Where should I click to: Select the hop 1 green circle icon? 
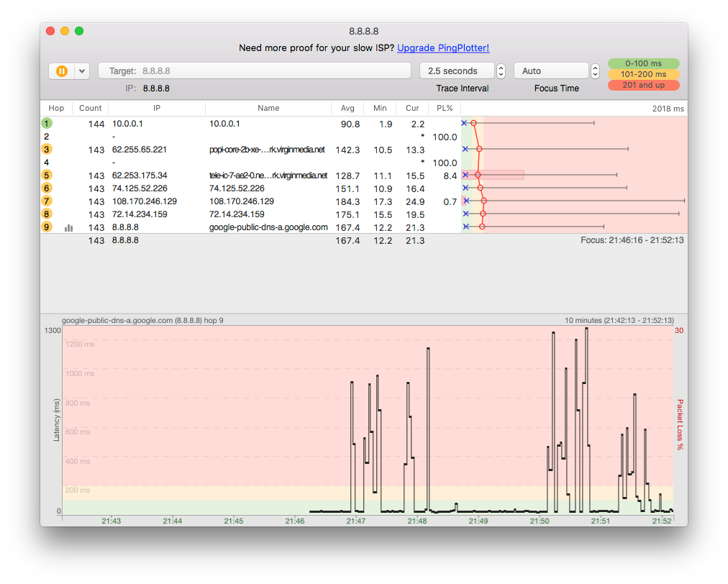tap(47, 124)
